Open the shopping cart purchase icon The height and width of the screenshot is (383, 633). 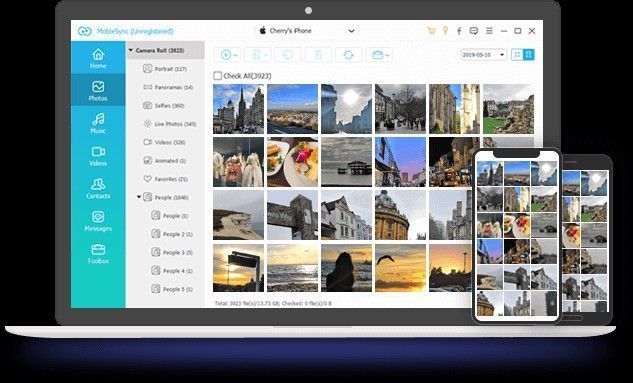click(x=431, y=31)
